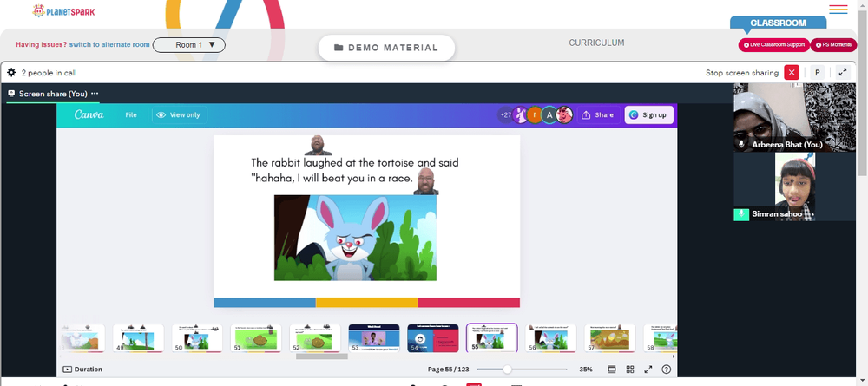Enter Canva fullscreen present mode icon
The height and width of the screenshot is (386, 868).
coord(648,370)
